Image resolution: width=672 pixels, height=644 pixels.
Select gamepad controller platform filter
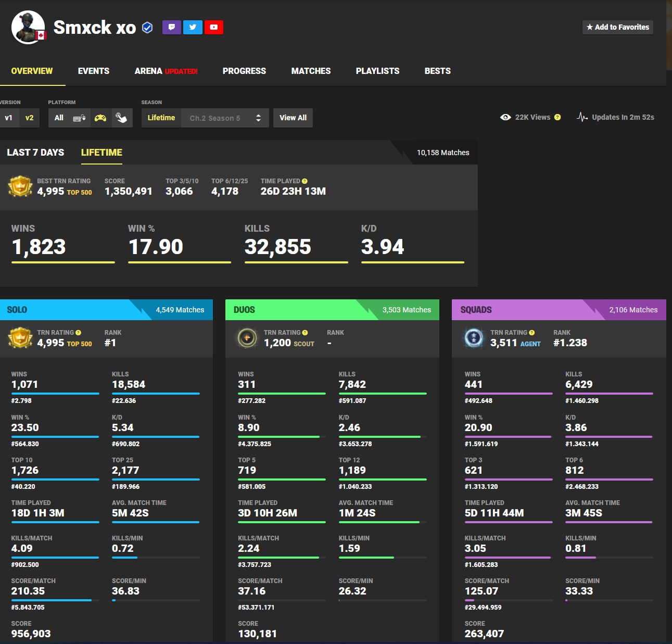(100, 118)
